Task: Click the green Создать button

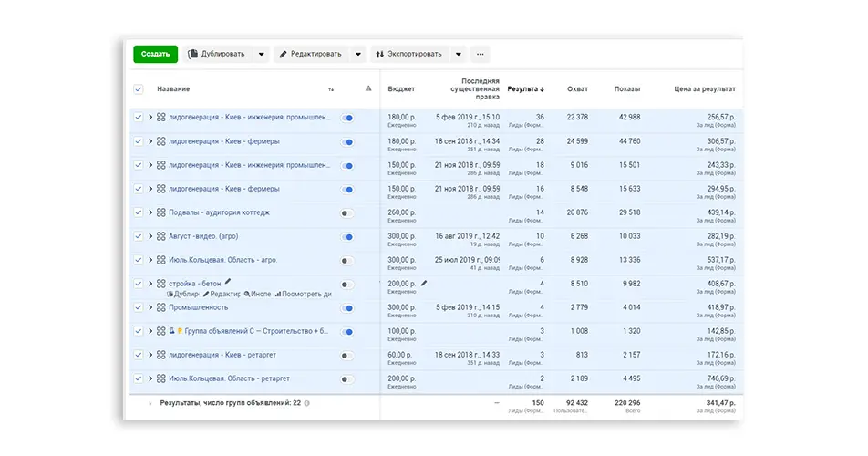Action: [156, 54]
